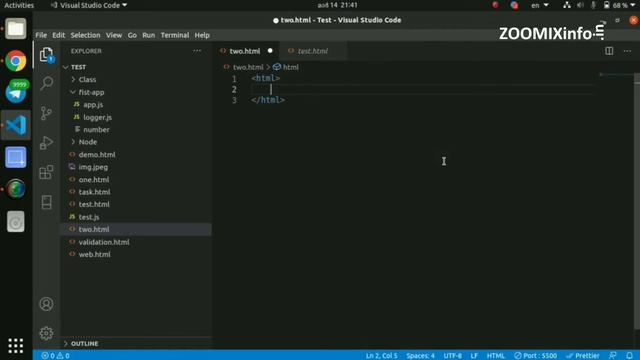Open the globe application in the dock
The image size is (640, 360).
16,189
